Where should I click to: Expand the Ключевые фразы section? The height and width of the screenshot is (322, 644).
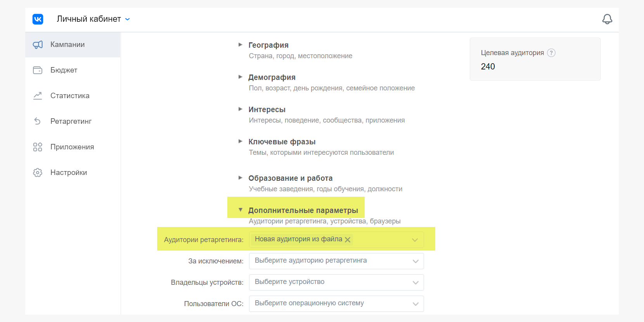(x=282, y=142)
